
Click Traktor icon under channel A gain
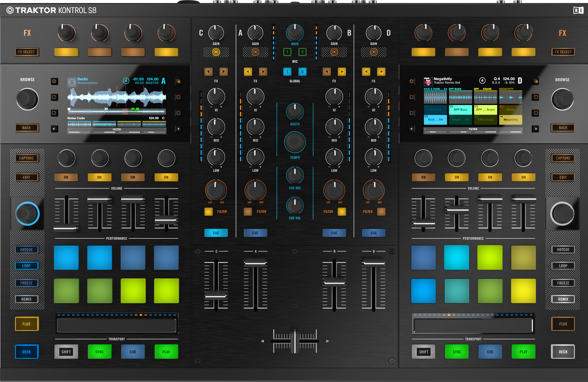pyautogui.click(x=255, y=52)
